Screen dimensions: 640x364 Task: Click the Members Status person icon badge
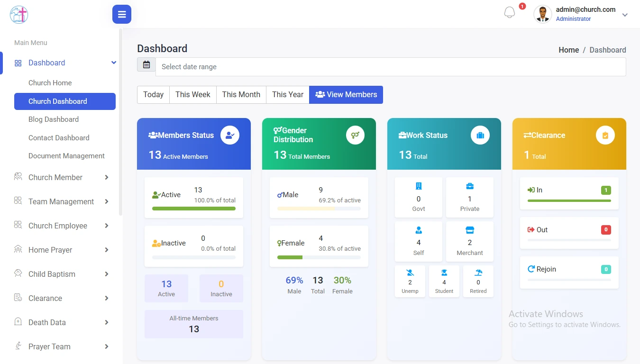[230, 135]
